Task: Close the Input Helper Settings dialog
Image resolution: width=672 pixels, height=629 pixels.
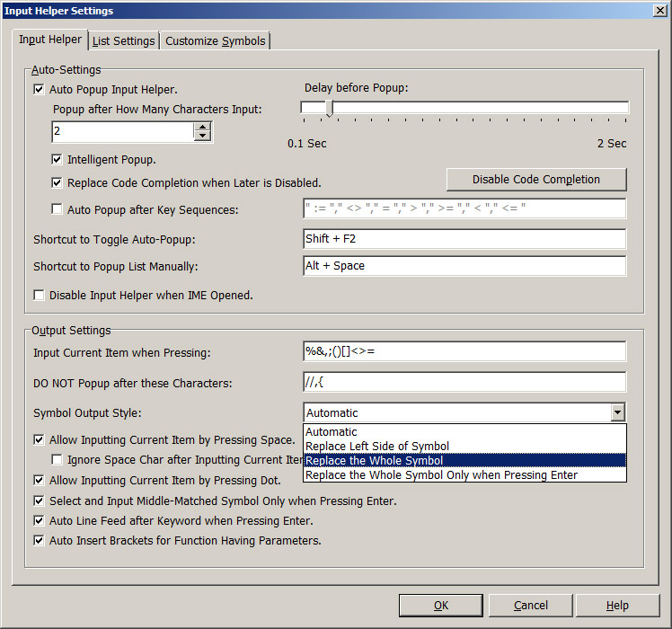Action: click(660, 11)
